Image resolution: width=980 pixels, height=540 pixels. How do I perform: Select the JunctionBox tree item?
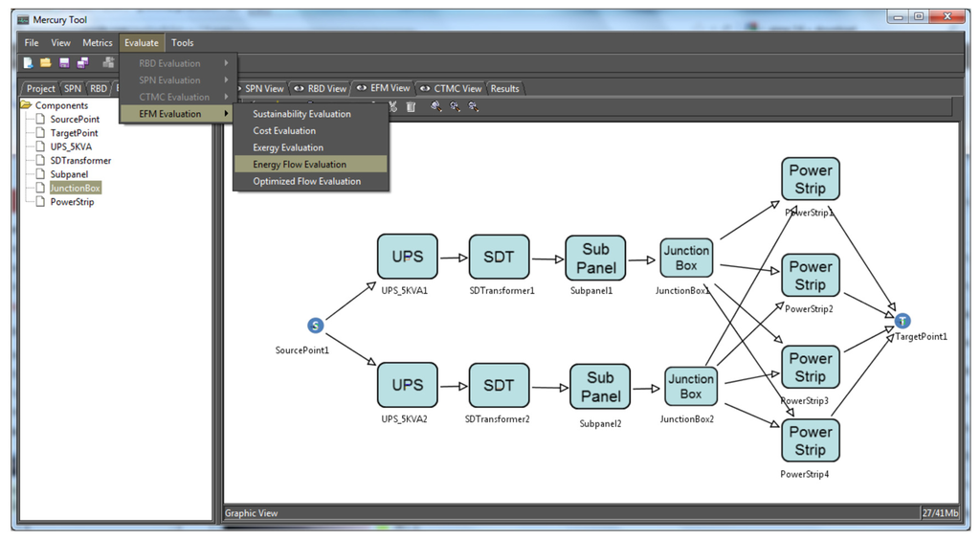coord(75,189)
